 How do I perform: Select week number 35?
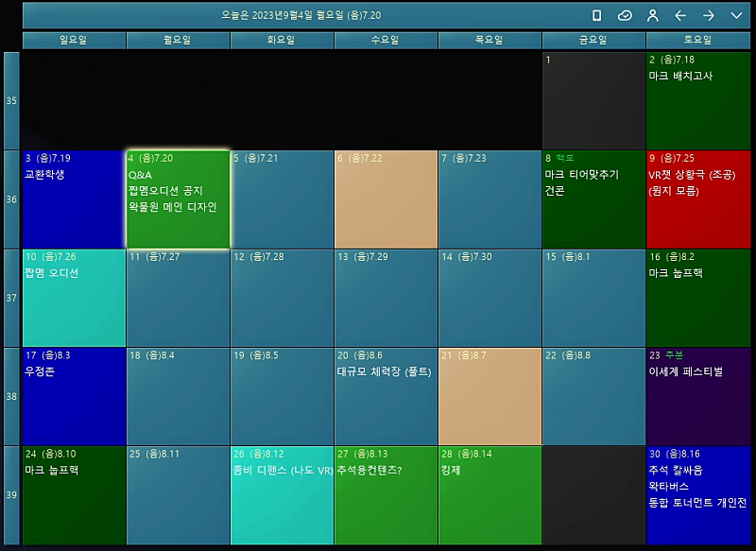coord(11,100)
